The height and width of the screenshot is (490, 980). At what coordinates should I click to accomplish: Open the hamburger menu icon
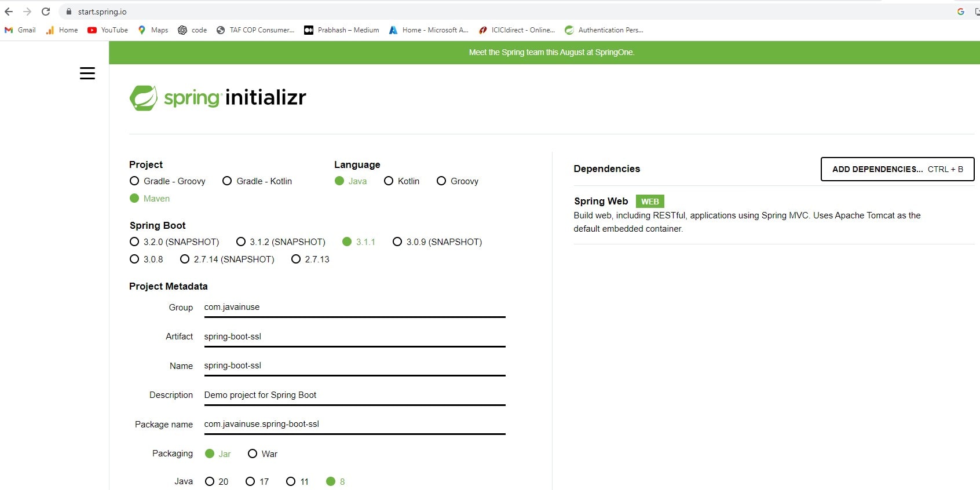click(x=87, y=74)
